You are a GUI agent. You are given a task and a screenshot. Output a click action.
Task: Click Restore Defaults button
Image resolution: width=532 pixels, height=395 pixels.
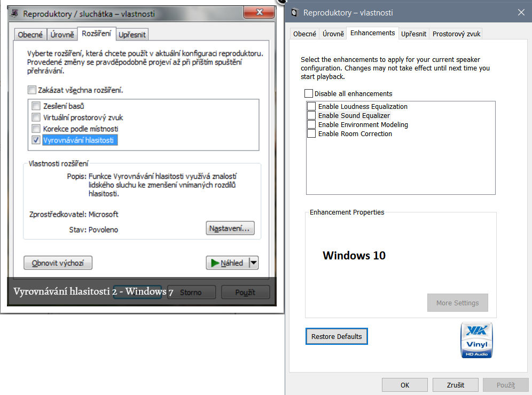click(337, 336)
